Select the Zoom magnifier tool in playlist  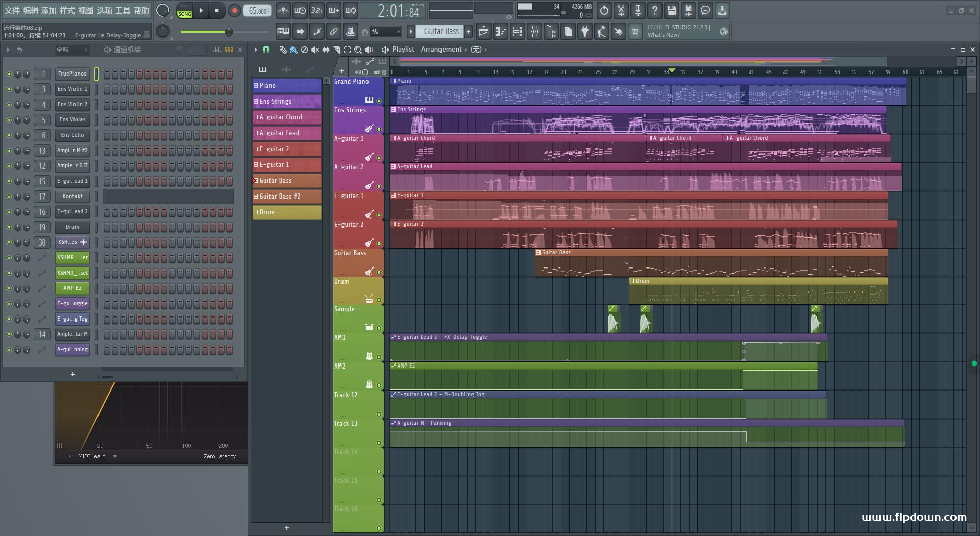point(358,50)
